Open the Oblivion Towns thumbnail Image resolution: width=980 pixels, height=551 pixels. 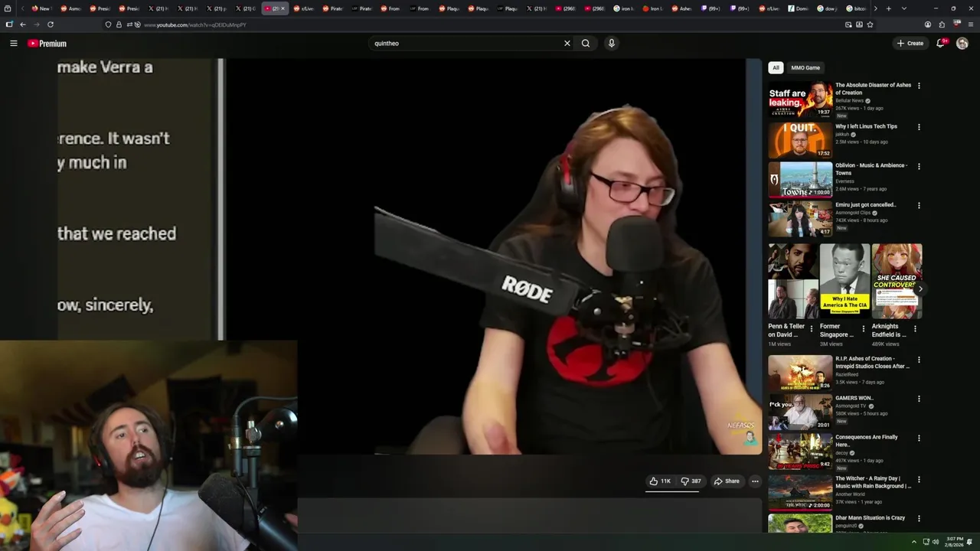tap(800, 179)
